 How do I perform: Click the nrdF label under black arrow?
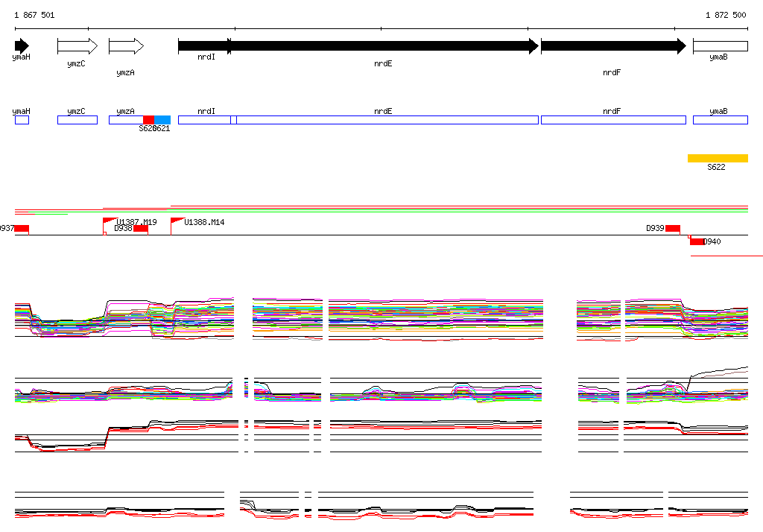(612, 72)
